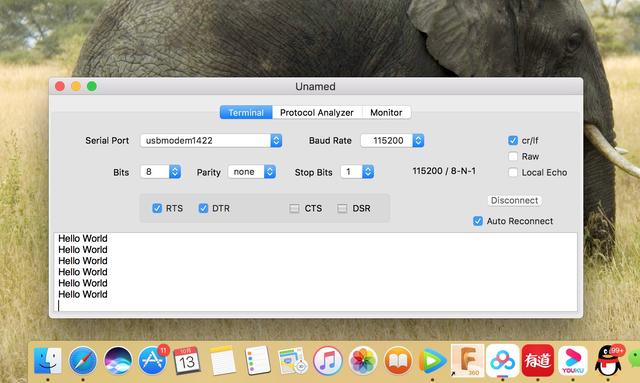This screenshot has height=383, width=640.
Task: Launch iTunes from the dock
Action: [x=328, y=361]
